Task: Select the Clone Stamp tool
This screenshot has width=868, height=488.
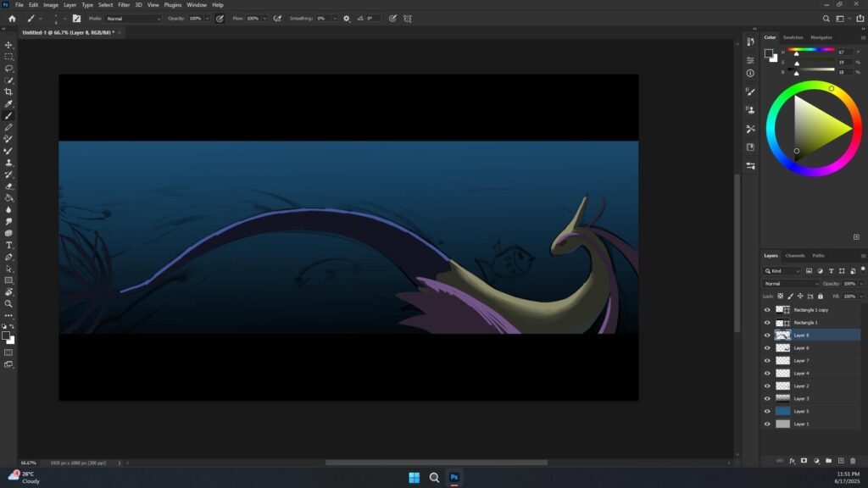Action: pos(8,163)
